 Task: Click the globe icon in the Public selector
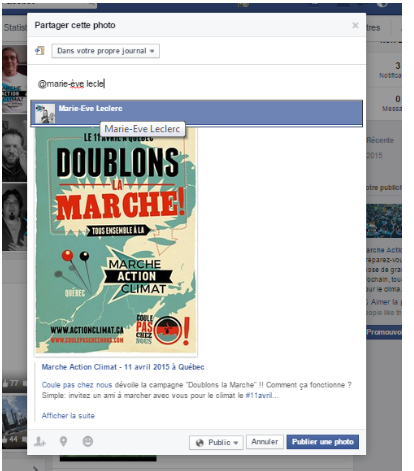click(200, 443)
